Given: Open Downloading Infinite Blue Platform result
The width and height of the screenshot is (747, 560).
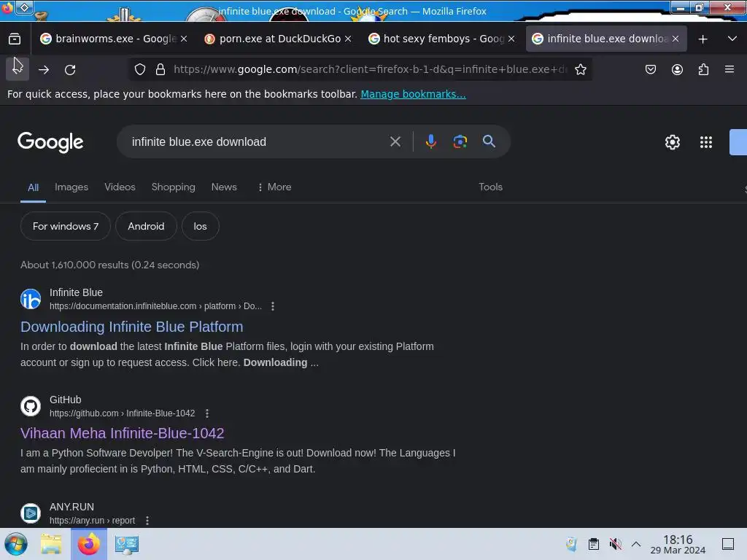Looking at the screenshot, I should [131, 327].
